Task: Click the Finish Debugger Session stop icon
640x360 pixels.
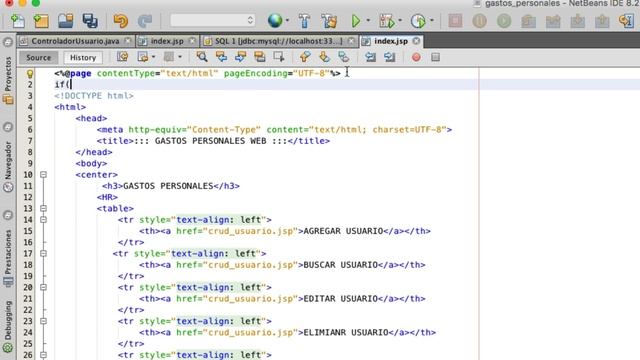Action: click(x=455, y=20)
